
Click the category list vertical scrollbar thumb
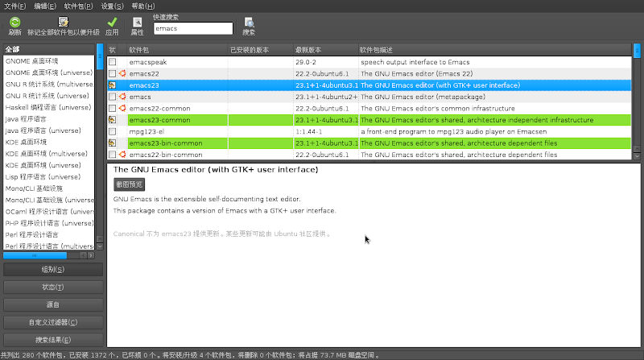click(100, 56)
